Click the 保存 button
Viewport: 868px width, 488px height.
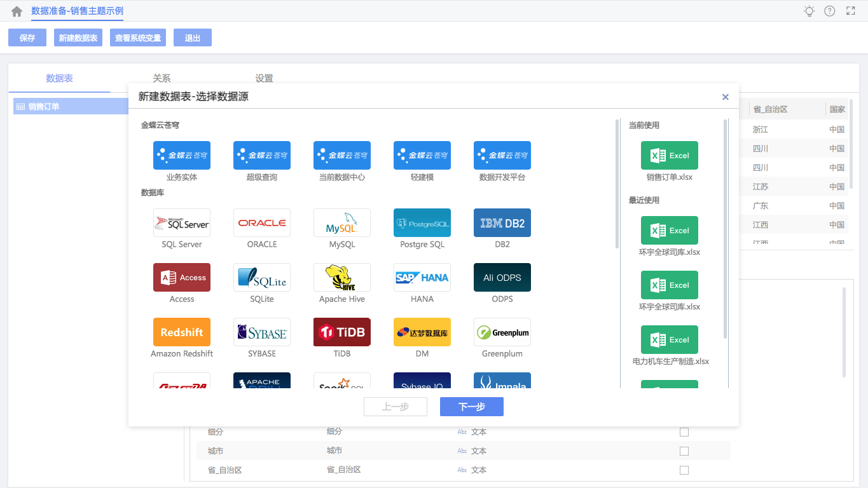click(x=27, y=37)
